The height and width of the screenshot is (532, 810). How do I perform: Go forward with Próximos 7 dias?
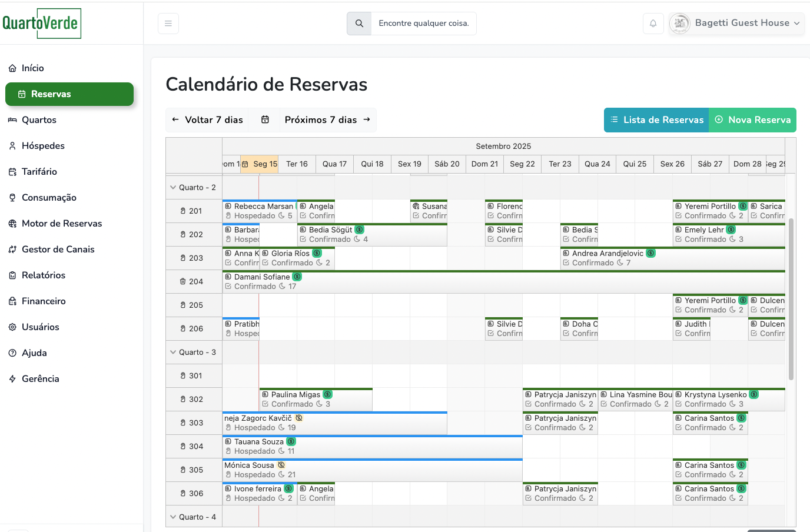pyautogui.click(x=327, y=120)
